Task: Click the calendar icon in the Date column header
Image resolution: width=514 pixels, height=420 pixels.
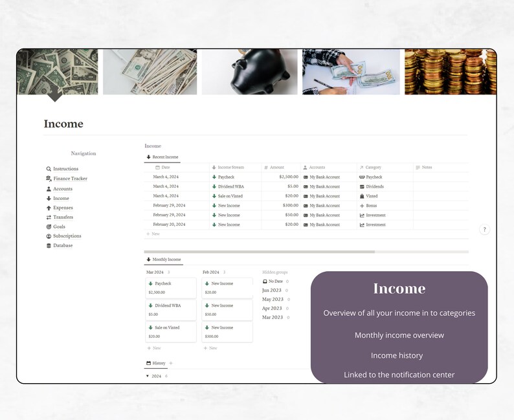Action: click(157, 168)
